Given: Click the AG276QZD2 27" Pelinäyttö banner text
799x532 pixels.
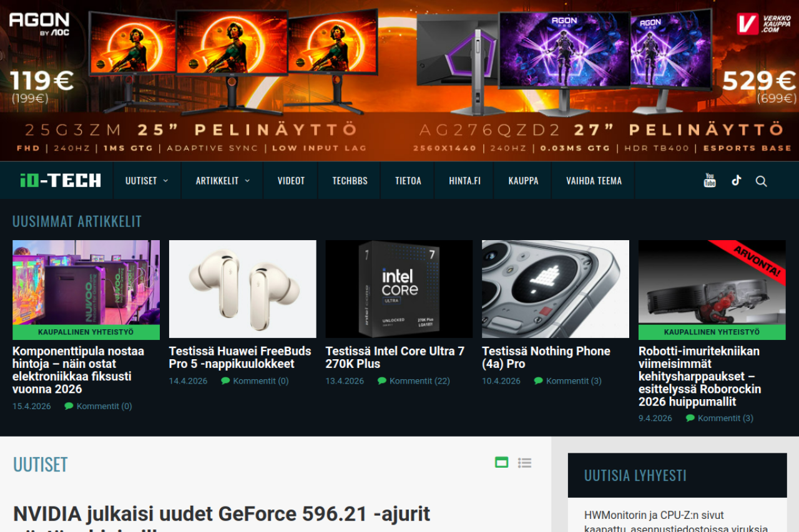Looking at the screenshot, I should 601,130.
